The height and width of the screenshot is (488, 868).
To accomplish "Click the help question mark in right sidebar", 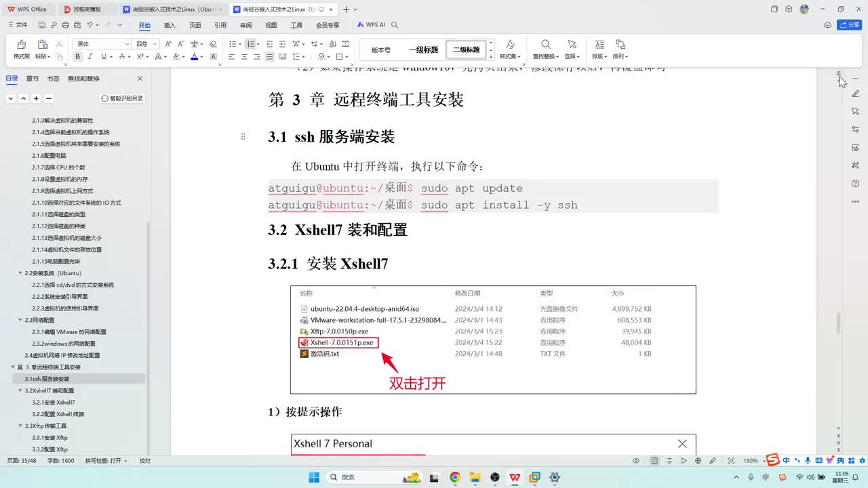I will pos(855,183).
